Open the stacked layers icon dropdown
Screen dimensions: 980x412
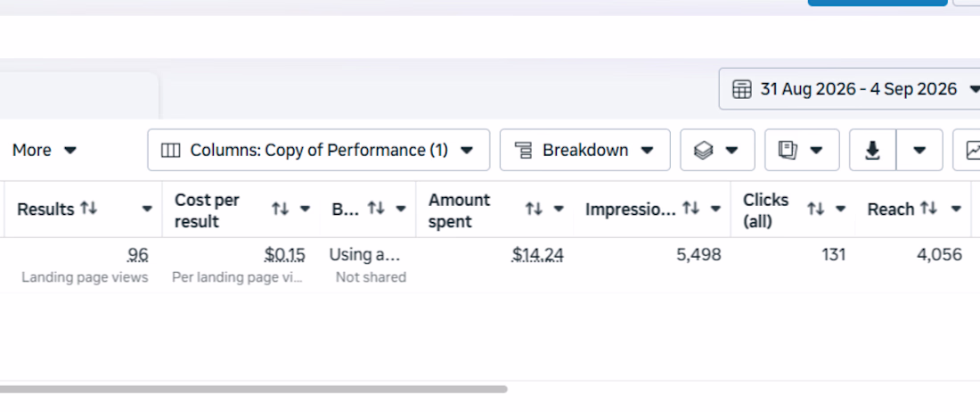[717, 150]
